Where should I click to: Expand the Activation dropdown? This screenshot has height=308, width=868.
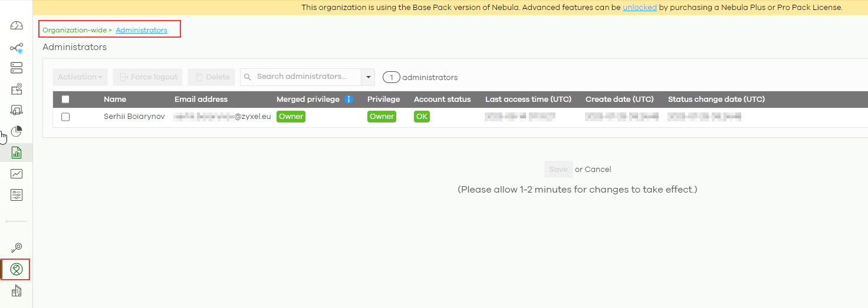(80, 77)
